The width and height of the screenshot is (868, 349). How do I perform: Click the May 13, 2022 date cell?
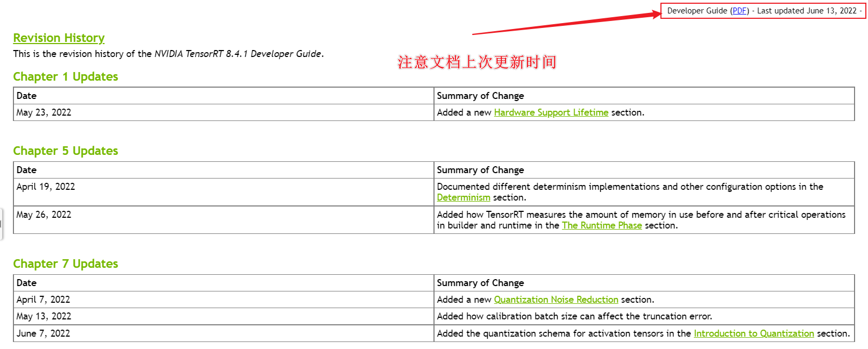pos(224,316)
